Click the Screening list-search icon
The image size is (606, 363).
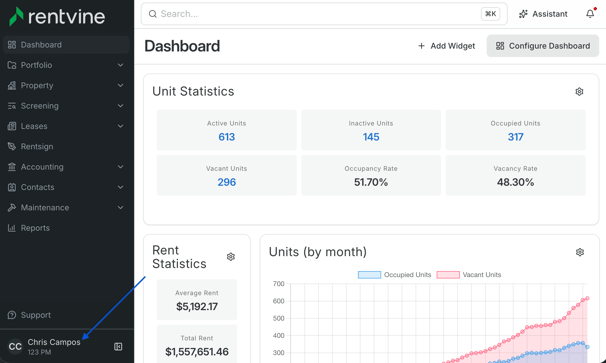[12, 106]
